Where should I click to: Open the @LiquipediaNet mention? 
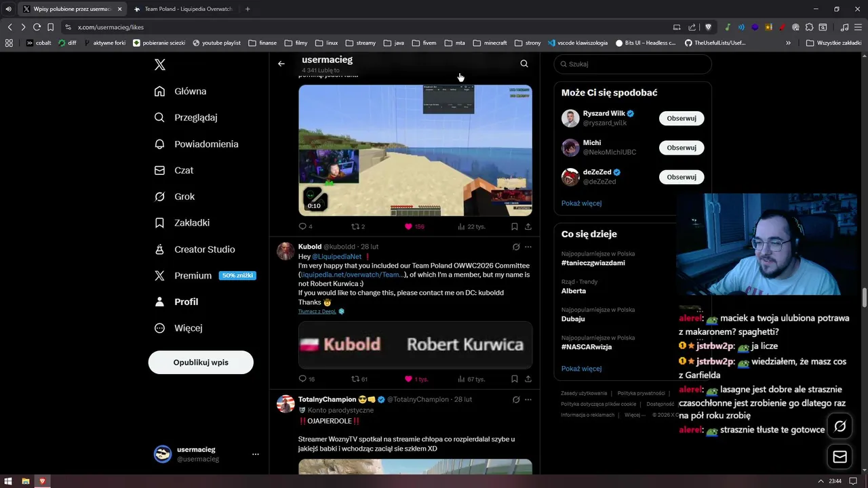coord(336,257)
